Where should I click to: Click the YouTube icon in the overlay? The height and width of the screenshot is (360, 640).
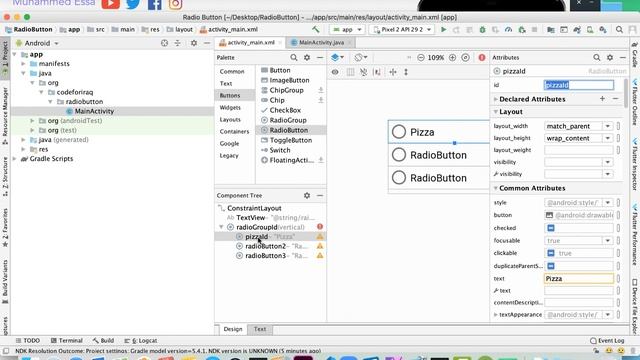pos(111,4)
